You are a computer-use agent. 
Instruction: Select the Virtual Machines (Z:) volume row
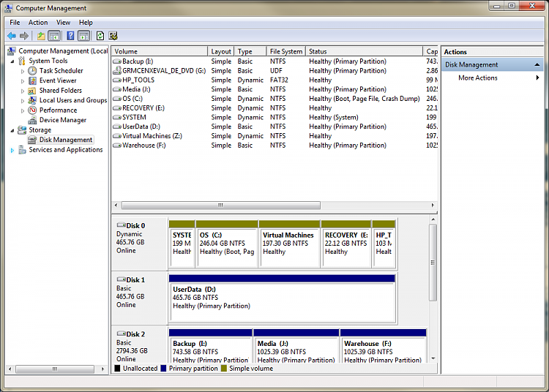coord(274,136)
